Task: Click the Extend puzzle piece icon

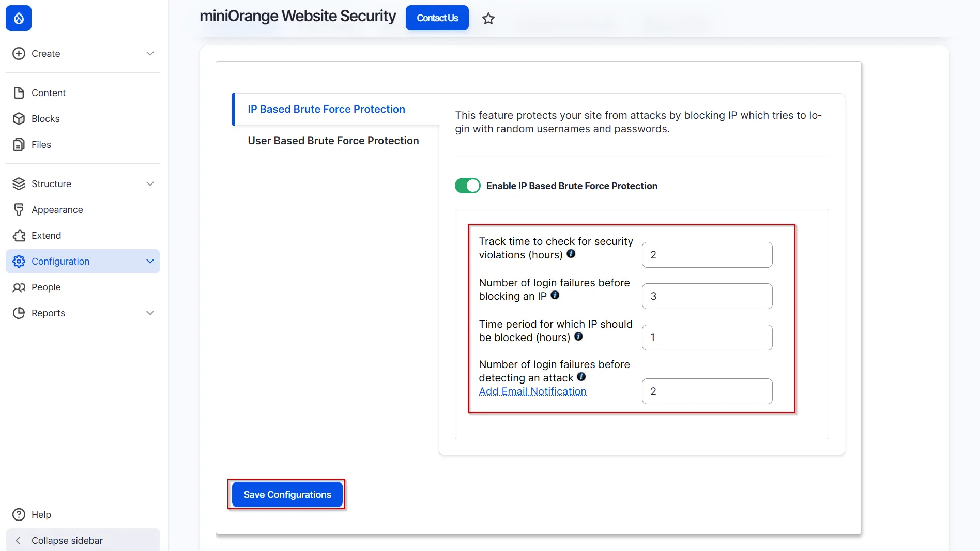Action: coord(19,236)
